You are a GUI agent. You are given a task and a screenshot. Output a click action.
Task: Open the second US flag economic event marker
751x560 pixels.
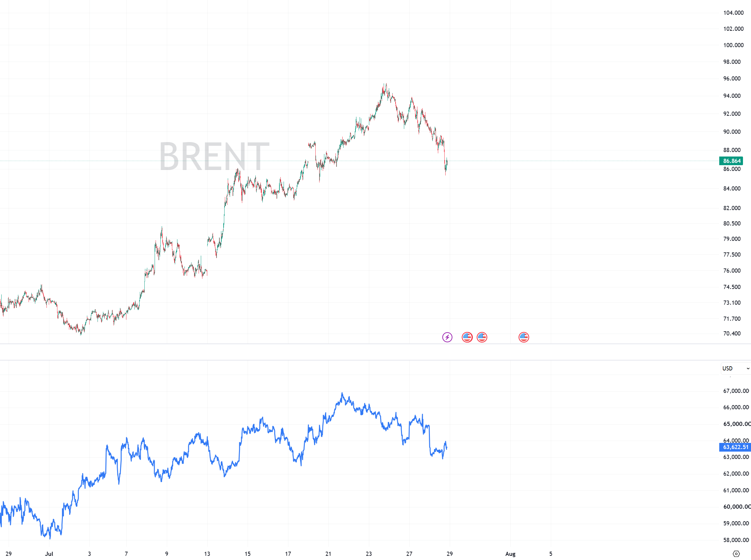(482, 337)
